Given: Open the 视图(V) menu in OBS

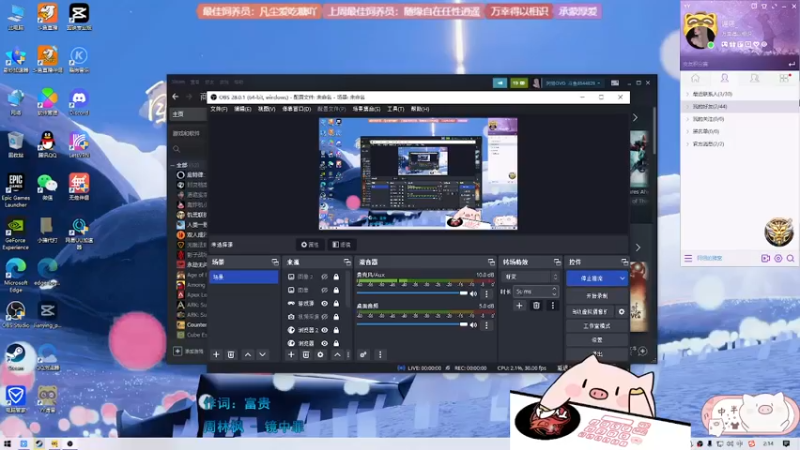Looking at the screenshot, I should point(266,109).
